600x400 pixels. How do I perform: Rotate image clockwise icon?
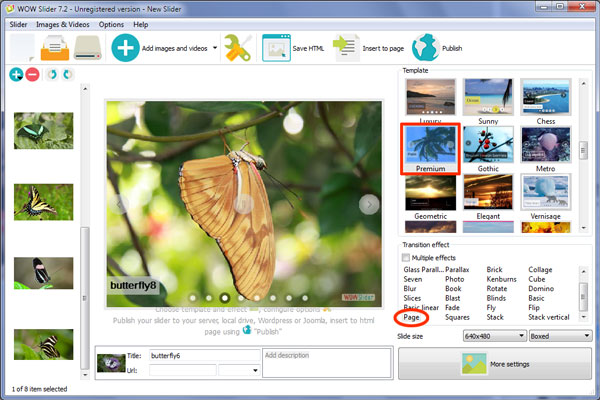(x=67, y=74)
